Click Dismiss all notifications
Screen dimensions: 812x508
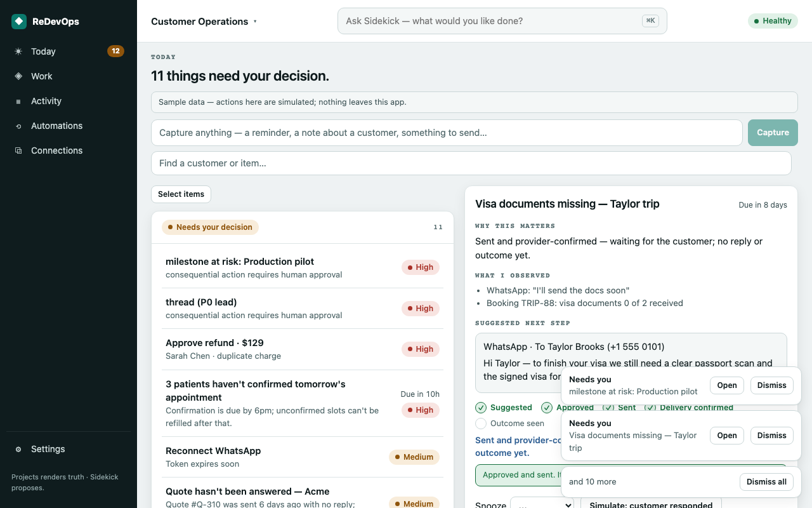(x=766, y=482)
